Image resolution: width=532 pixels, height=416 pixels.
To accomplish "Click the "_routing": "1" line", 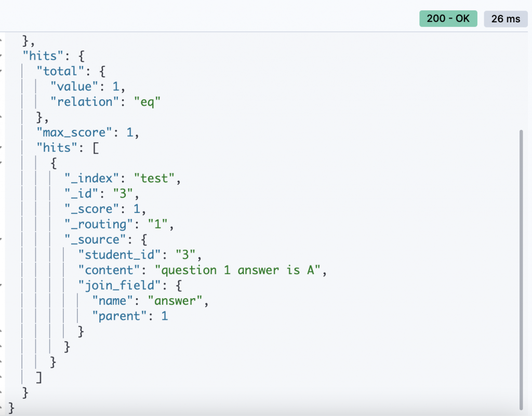I will click(119, 224).
